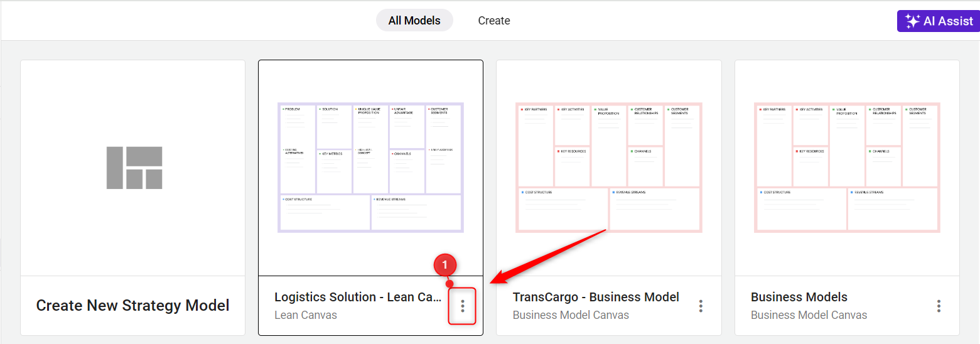Click the Logistics Solution - Lean Canvas title
Screen dimensions: 980x344
(358, 297)
